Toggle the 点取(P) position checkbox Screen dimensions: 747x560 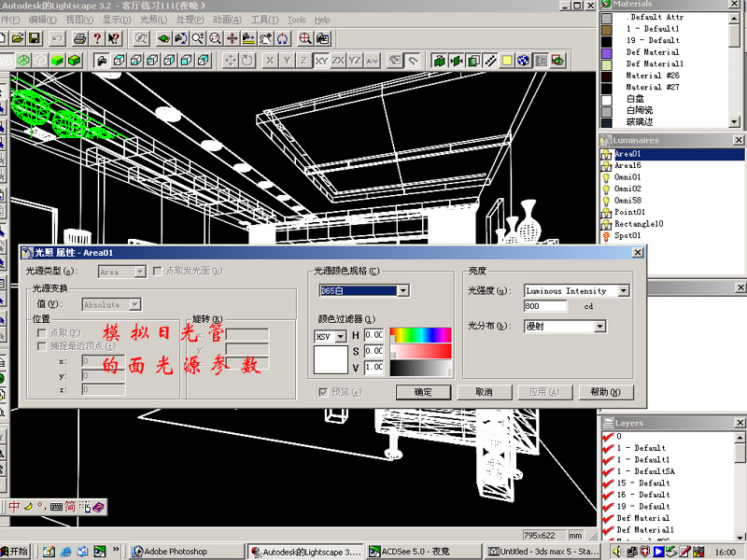42,333
